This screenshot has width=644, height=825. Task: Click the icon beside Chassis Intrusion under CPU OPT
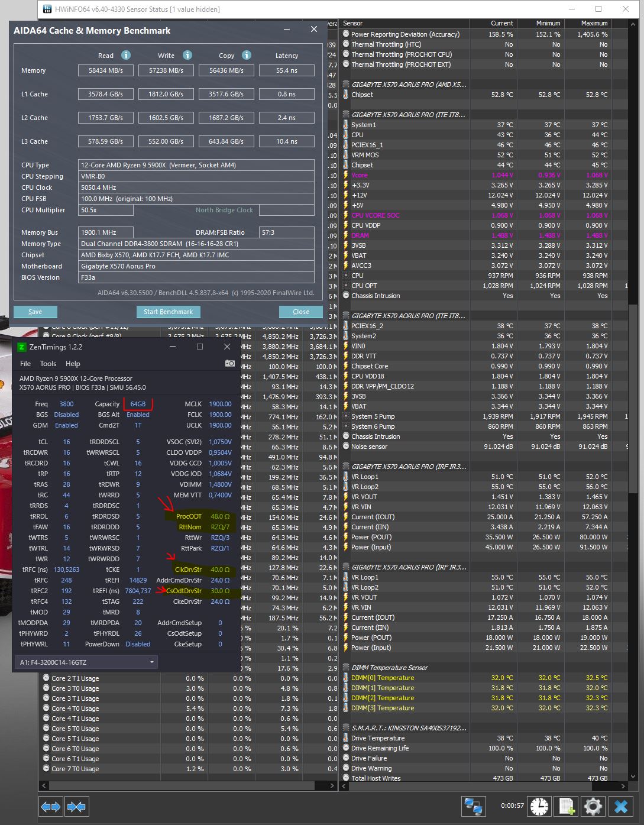(x=346, y=296)
